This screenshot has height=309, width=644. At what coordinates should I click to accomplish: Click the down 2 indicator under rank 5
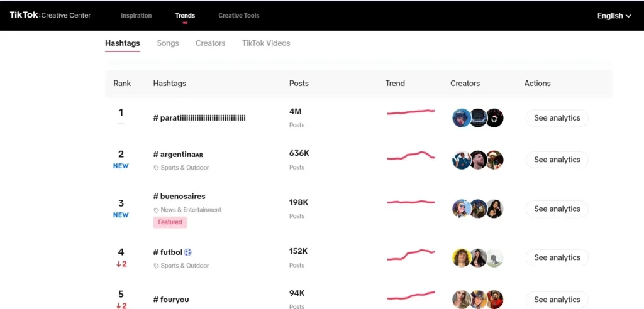coord(121,306)
